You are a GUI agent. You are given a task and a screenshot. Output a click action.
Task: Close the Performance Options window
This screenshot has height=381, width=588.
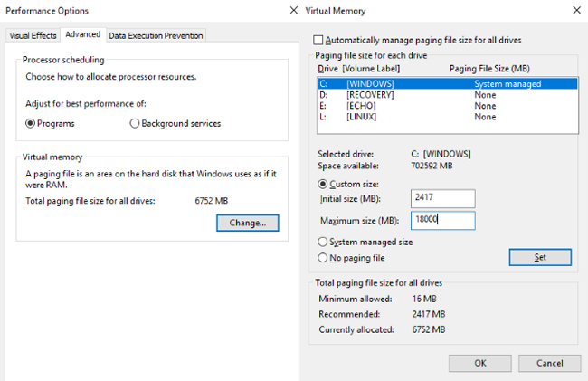click(x=293, y=10)
